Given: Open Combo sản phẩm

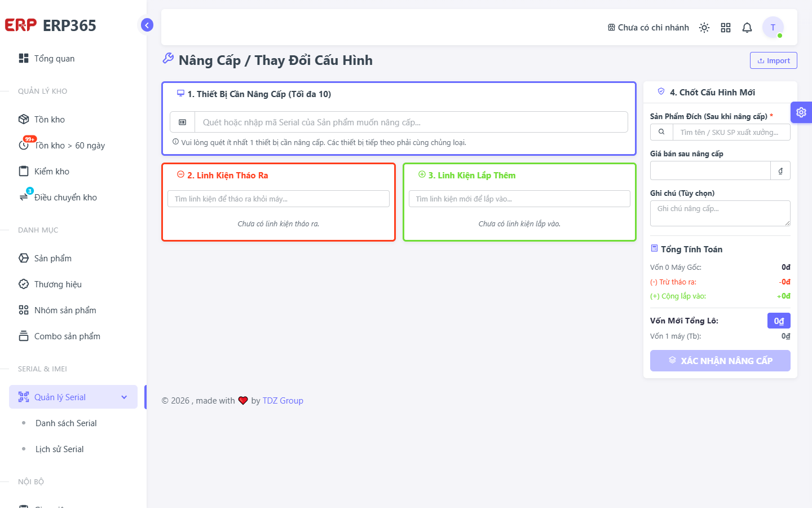Looking at the screenshot, I should [73, 336].
